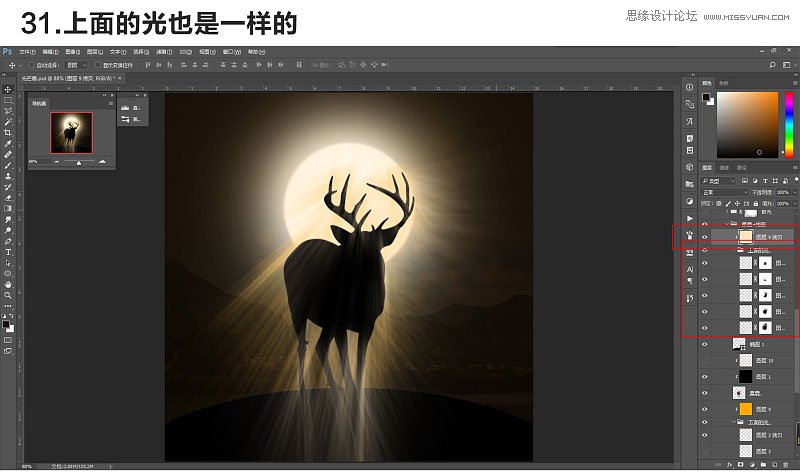Screen dimensions: 800x474
Task: Show the hidden 图层 10 layer
Action: pyautogui.click(x=705, y=360)
